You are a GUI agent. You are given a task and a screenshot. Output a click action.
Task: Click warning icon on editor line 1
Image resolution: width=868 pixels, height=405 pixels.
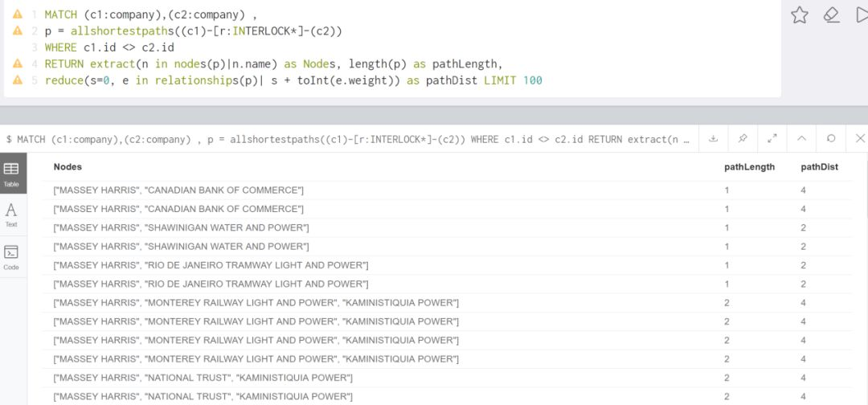pos(18,14)
